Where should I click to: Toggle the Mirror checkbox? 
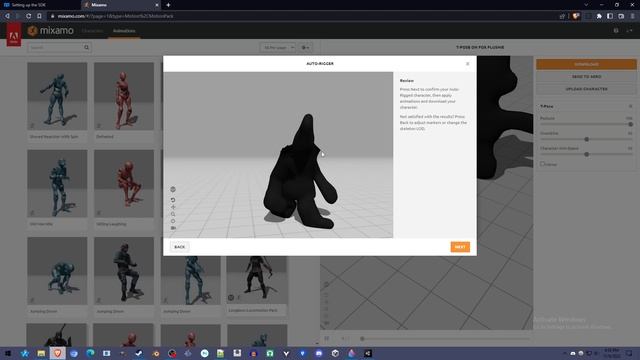[x=542, y=164]
